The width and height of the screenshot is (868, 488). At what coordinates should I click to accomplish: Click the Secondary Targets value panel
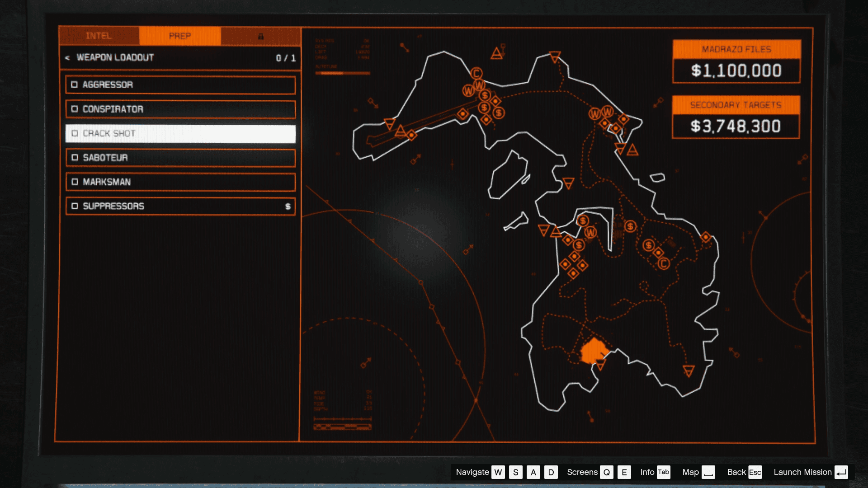(x=736, y=127)
